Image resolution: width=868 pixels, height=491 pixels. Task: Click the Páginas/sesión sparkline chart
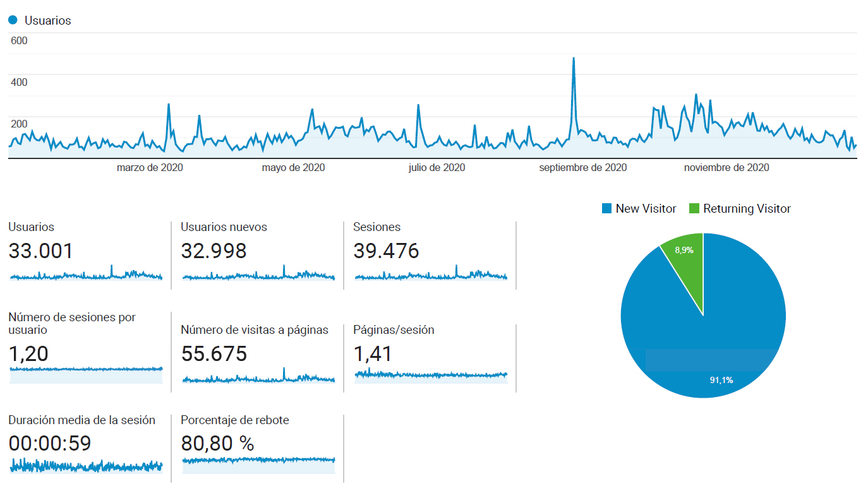tap(431, 376)
